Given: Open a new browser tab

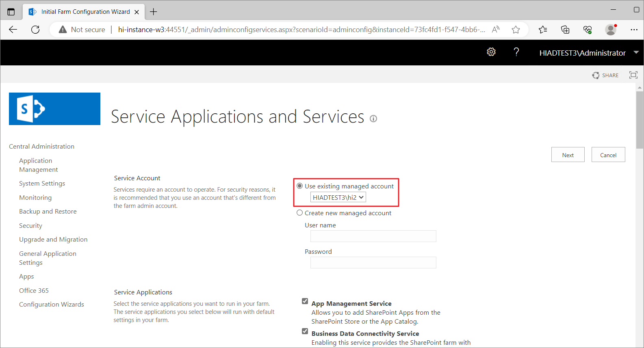Looking at the screenshot, I should tap(153, 12).
